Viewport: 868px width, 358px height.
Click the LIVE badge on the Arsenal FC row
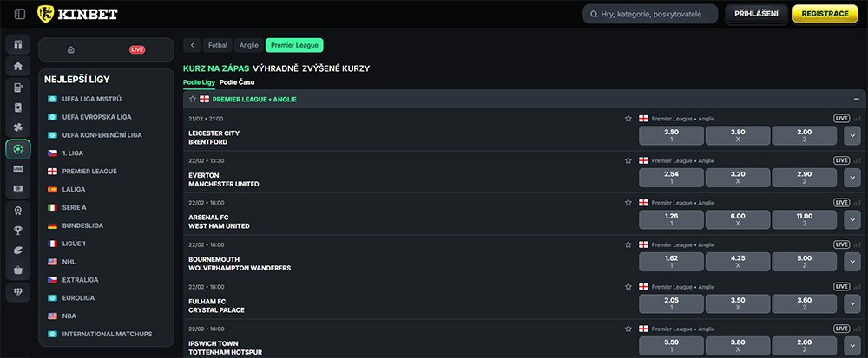click(841, 203)
